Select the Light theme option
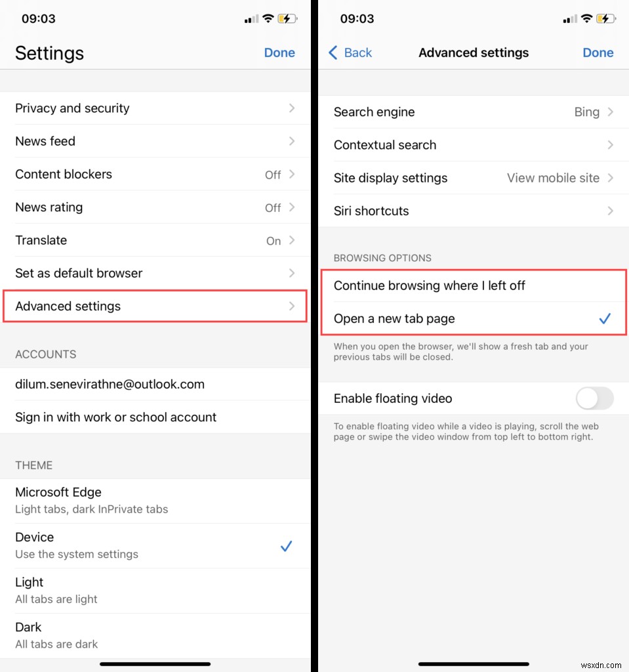 [x=155, y=590]
